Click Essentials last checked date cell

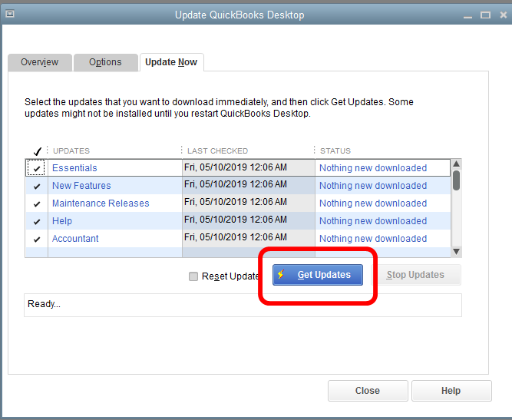pyautogui.click(x=249, y=167)
